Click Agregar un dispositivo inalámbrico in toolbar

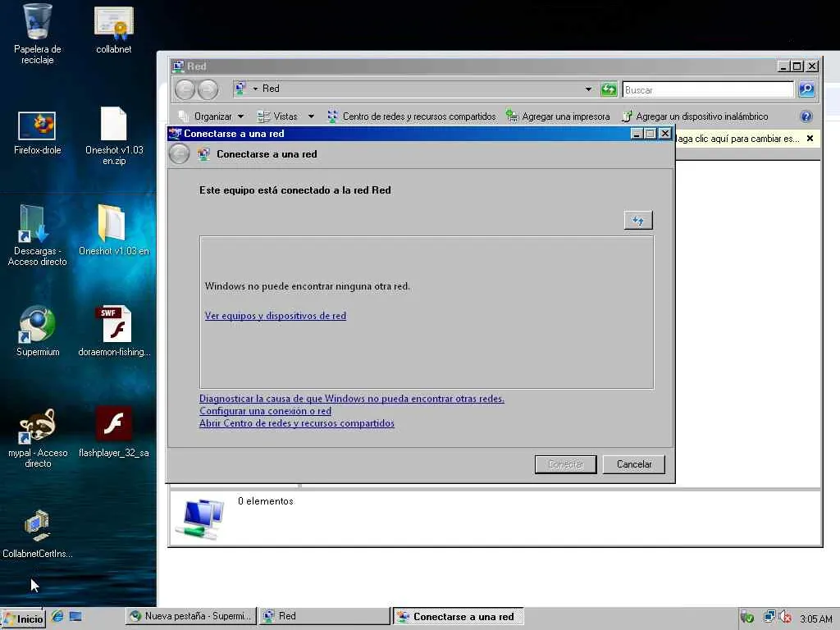pyautogui.click(x=695, y=116)
